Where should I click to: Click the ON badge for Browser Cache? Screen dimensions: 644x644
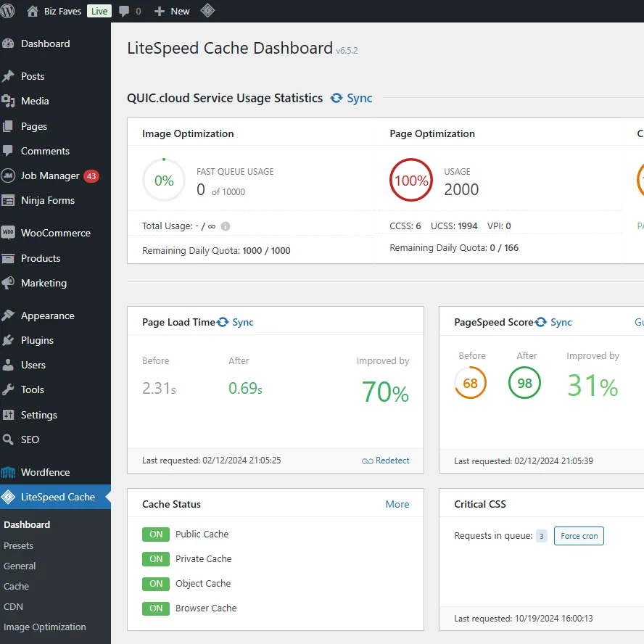point(156,608)
